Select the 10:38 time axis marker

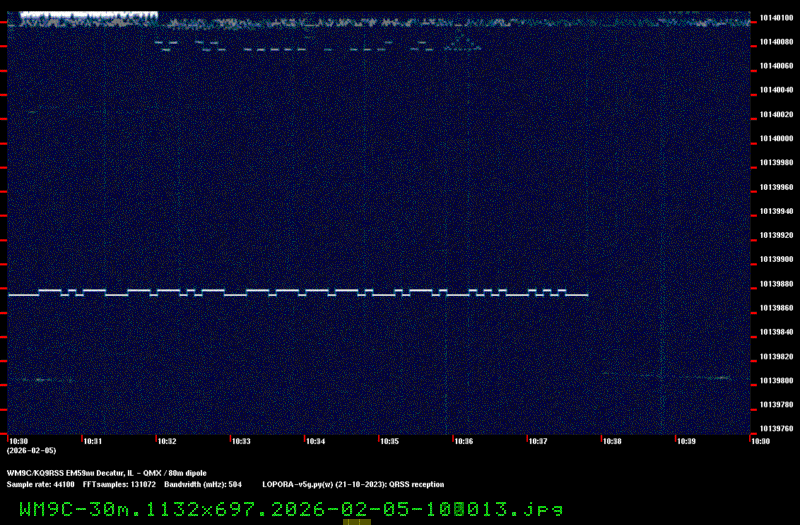[x=612, y=441]
